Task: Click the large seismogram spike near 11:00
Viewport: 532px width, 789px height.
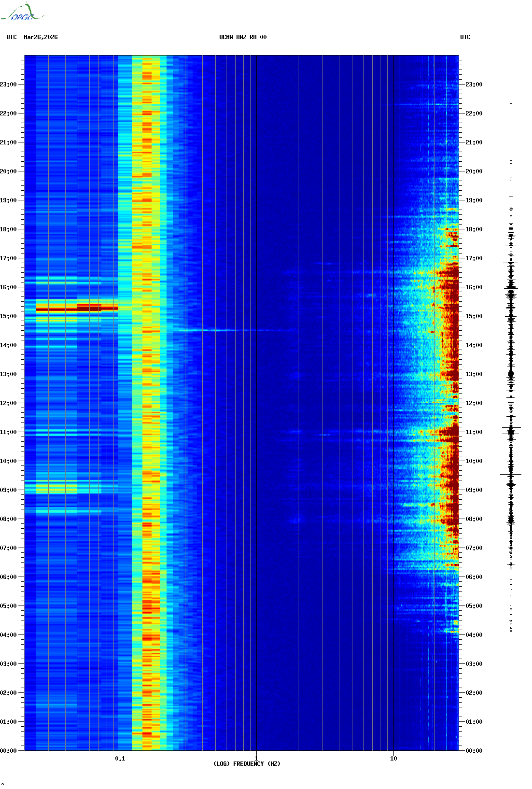Action: pos(511,428)
